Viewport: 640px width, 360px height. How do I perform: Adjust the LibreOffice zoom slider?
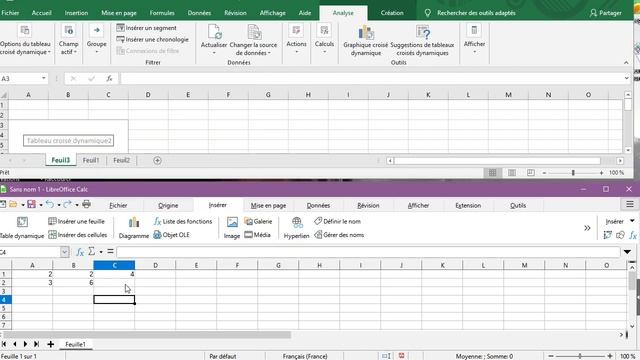(x=580, y=356)
